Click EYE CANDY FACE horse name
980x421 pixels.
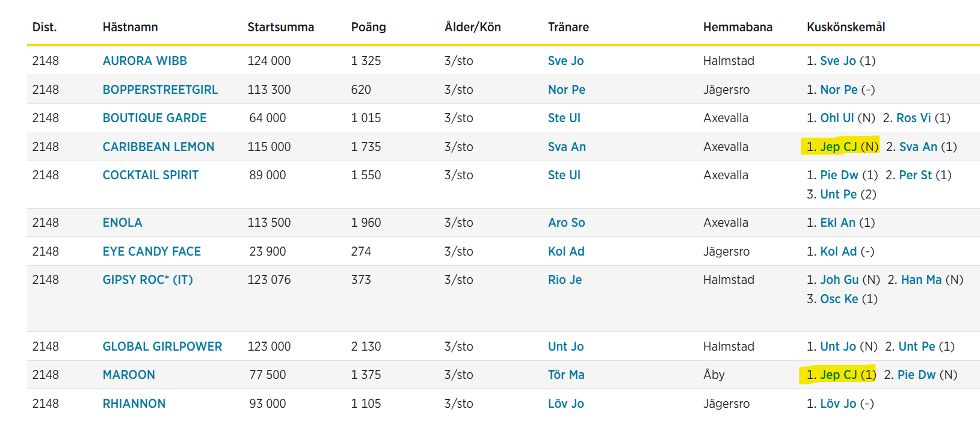[x=152, y=251]
